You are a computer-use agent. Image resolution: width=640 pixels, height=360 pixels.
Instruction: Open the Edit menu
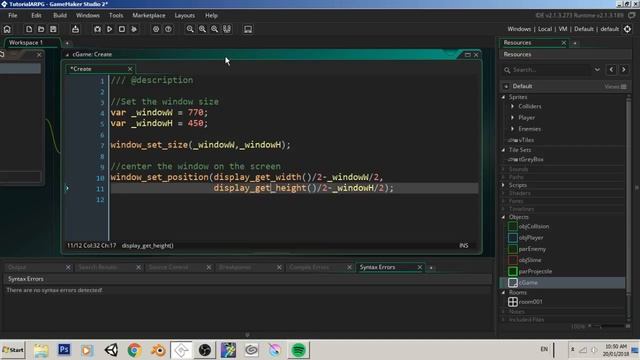[x=36, y=15]
